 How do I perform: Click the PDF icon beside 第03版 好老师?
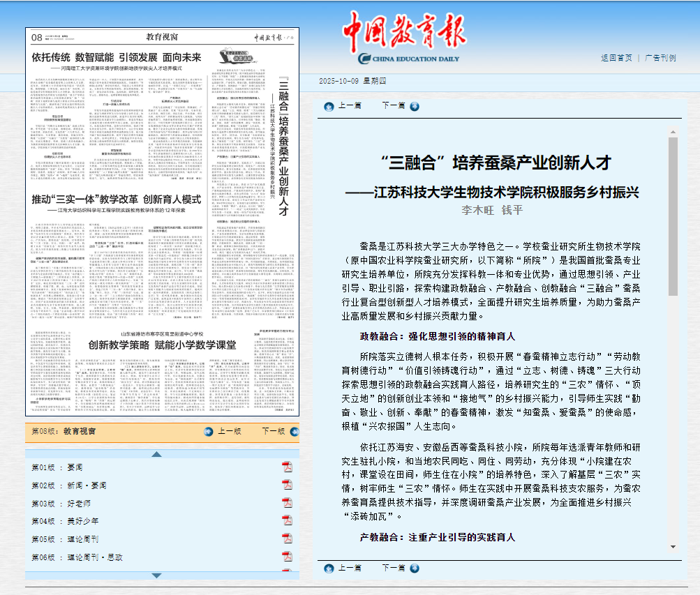coord(287,503)
